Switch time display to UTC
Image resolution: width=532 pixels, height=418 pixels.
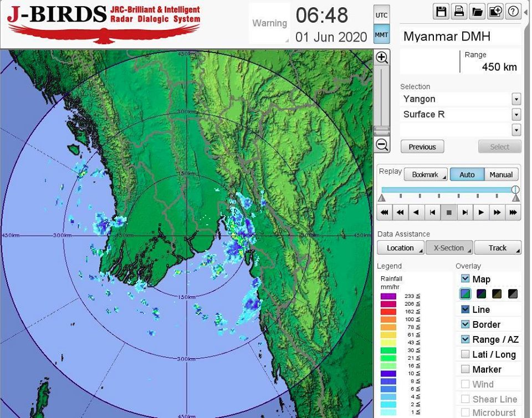381,15
